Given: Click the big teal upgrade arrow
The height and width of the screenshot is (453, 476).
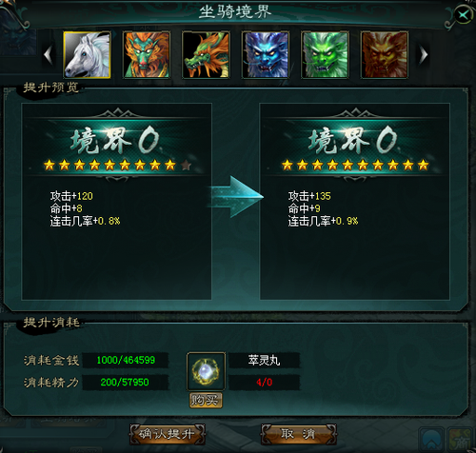Looking at the screenshot, I should click(236, 197).
